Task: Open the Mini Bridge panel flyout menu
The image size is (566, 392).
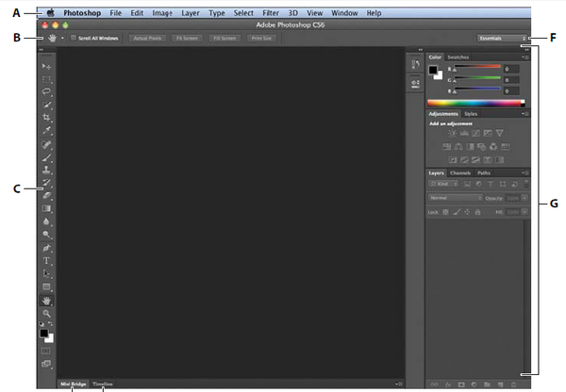Action: pyautogui.click(x=398, y=384)
